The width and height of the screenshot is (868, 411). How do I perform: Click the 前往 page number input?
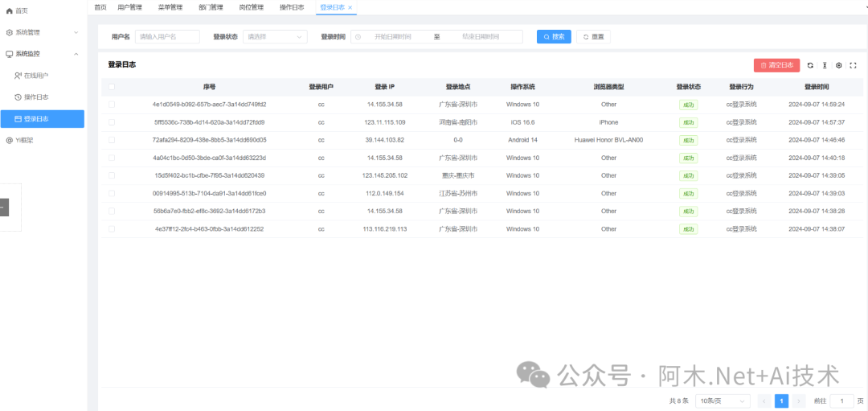pos(842,401)
